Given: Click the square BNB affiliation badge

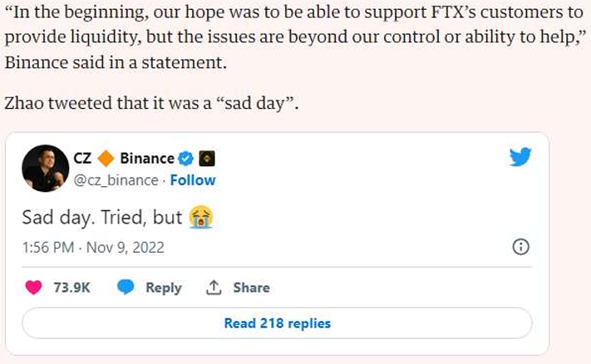Looking at the screenshot, I should [x=204, y=159].
